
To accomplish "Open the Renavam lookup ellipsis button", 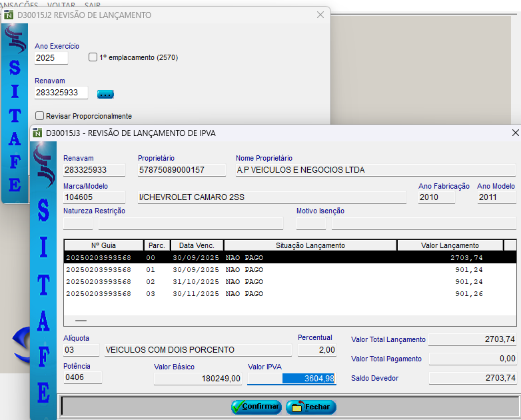I will (x=105, y=93).
